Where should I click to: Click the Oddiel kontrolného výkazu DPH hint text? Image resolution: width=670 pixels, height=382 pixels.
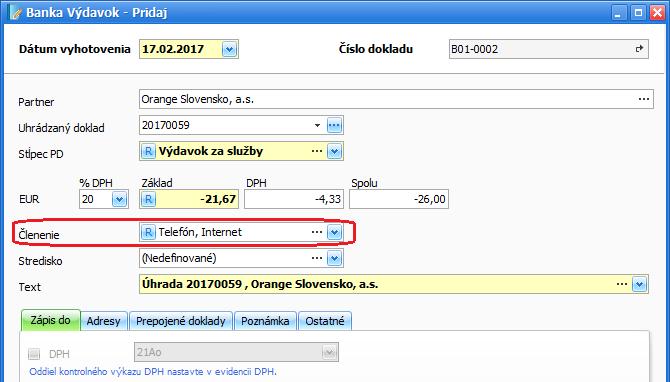153,372
